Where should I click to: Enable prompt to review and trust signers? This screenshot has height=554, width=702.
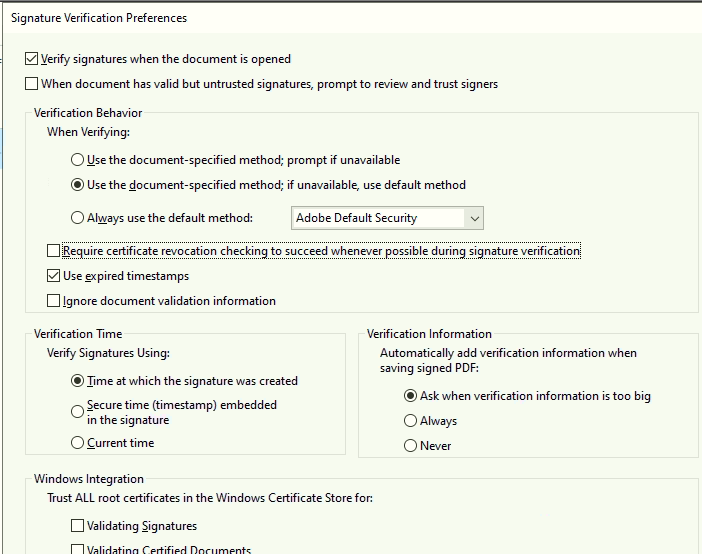32,84
